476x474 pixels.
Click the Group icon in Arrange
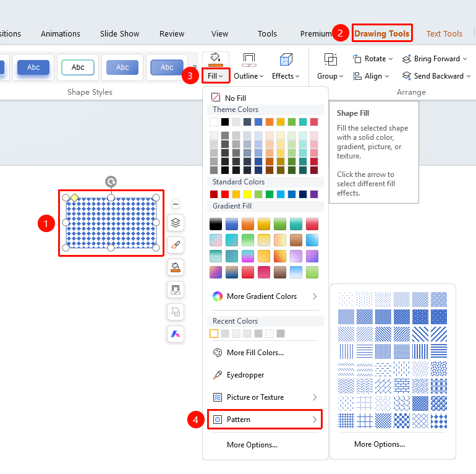point(330,59)
